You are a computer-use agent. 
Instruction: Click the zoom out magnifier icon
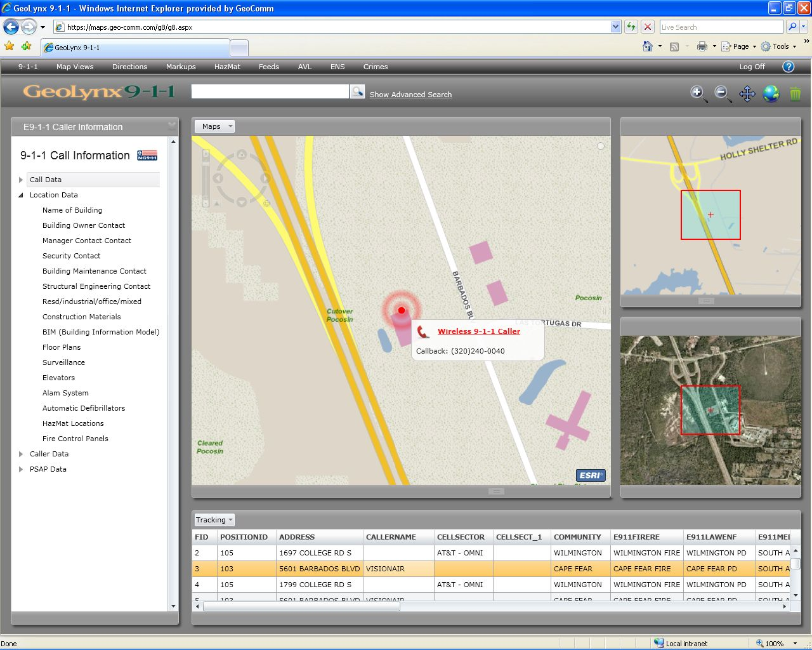click(722, 93)
